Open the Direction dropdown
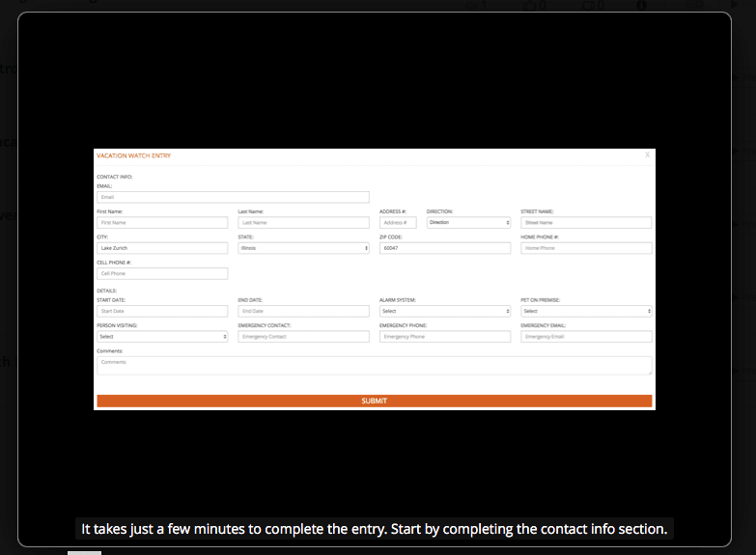Viewport: 756px width, 555px height. 468,222
